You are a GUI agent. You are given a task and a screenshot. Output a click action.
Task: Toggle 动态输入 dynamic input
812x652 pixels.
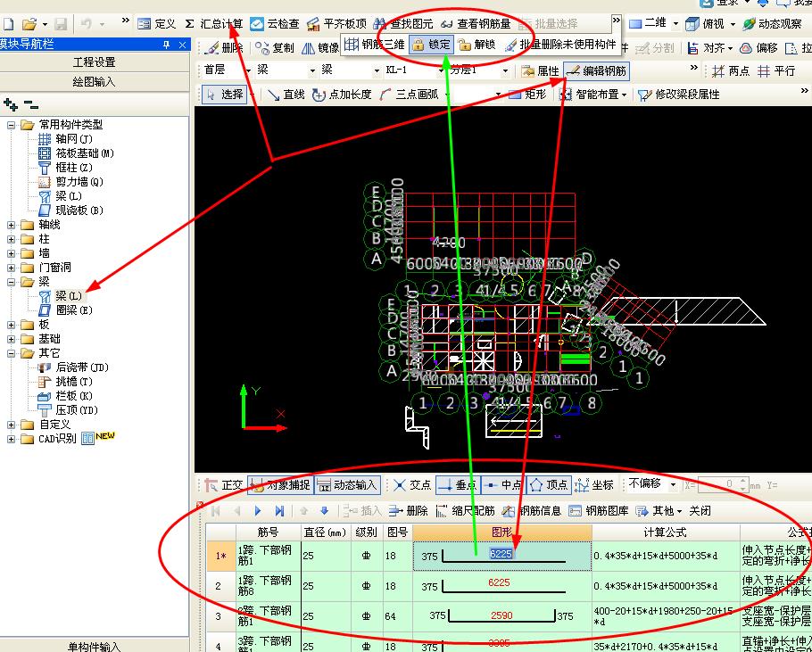(347, 485)
